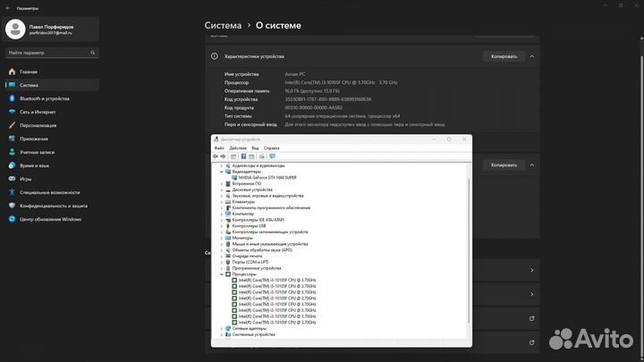This screenshot has height=362, width=644.
Task: Open Bluetooth и устройства in Settings sidebar
Action: point(44,98)
